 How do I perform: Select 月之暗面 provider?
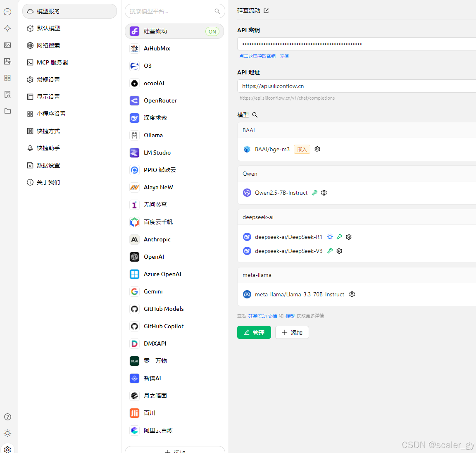pos(174,396)
